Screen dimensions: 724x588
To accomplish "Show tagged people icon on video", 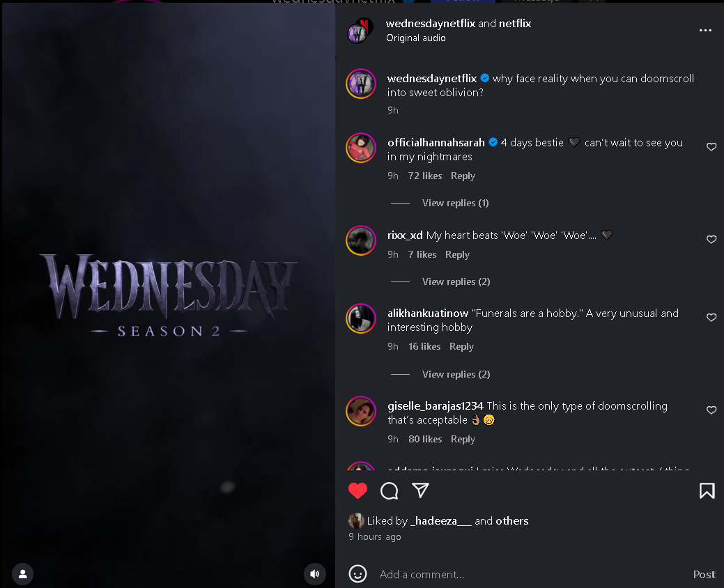I will point(22,574).
